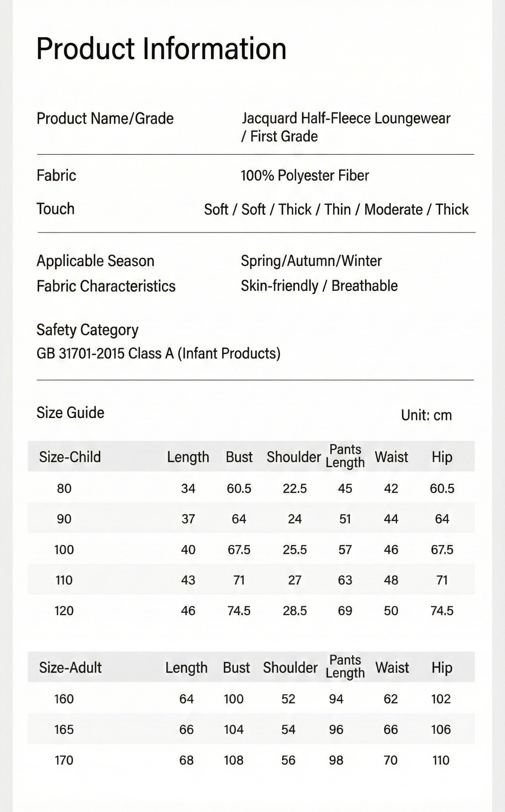
Task: Click hip value 110 for size 170
Action: [x=441, y=761]
